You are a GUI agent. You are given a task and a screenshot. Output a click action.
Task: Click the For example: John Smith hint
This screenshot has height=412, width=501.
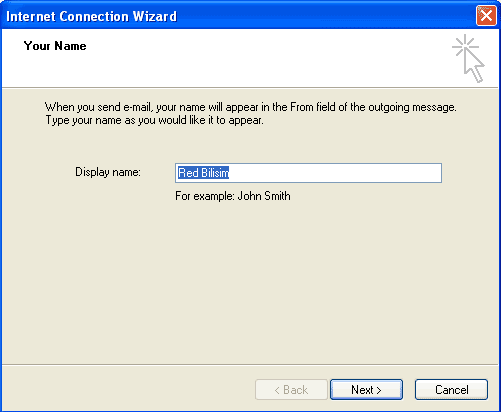(233, 196)
